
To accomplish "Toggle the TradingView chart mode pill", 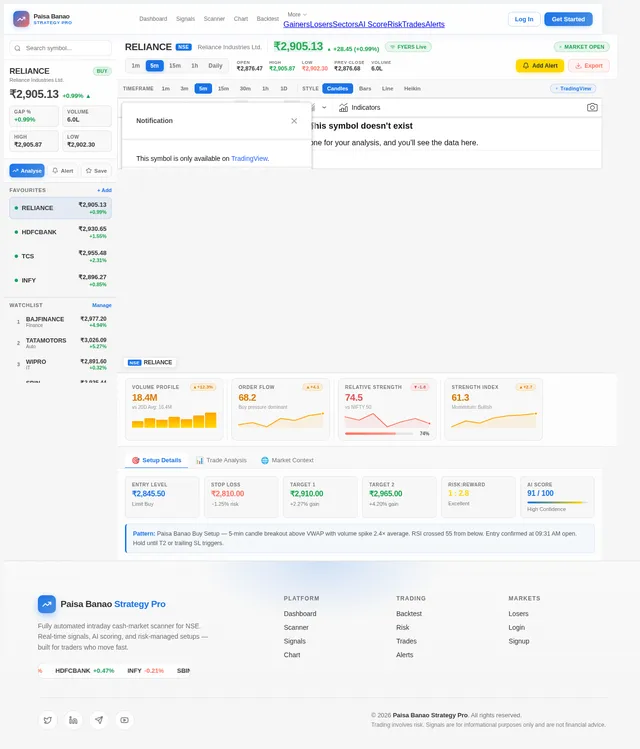I will 573,88.
